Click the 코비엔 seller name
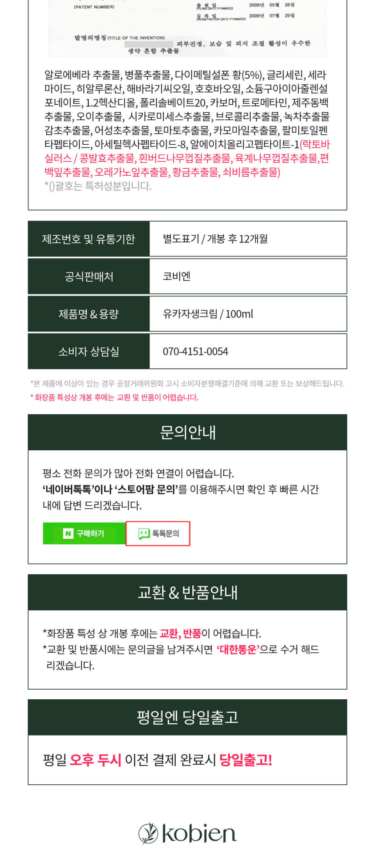375x868 pixels. click(x=177, y=276)
